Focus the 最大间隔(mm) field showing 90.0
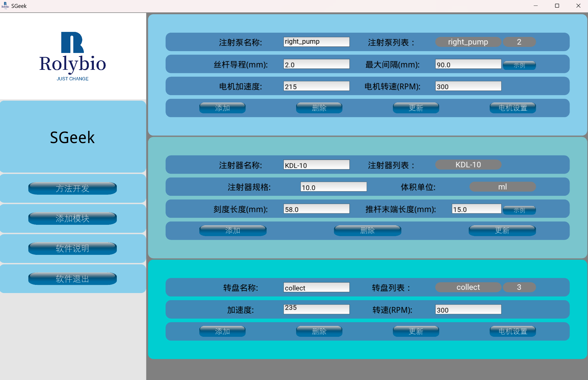This screenshot has width=588, height=380. (x=468, y=64)
